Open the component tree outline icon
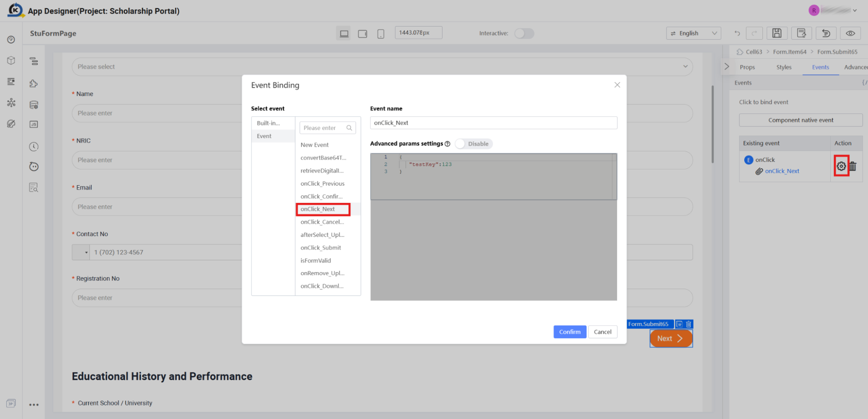 pos(33,61)
